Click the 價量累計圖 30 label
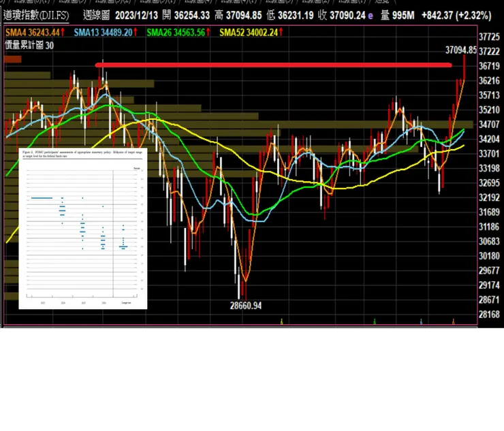The image size is (504, 431). [x=29, y=46]
